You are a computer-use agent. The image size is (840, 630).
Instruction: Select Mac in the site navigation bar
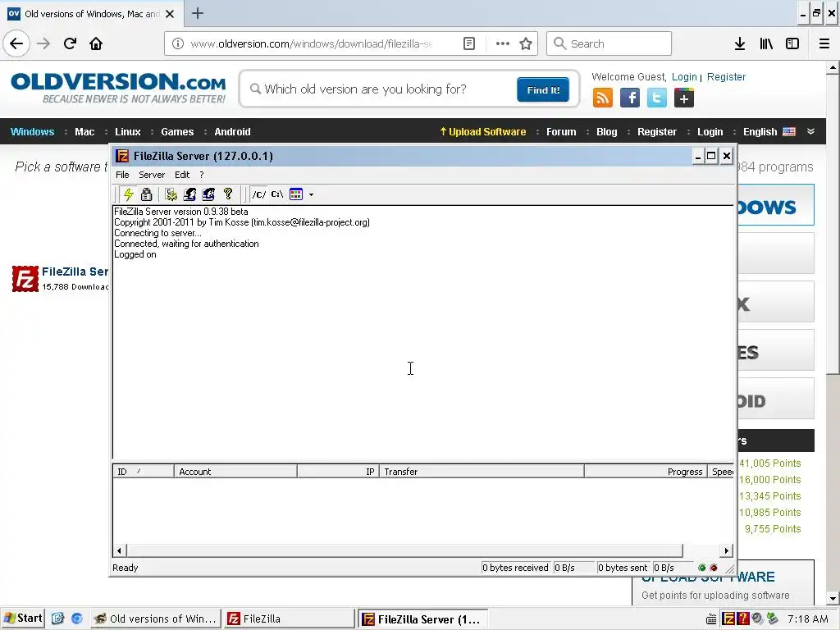pyautogui.click(x=84, y=132)
